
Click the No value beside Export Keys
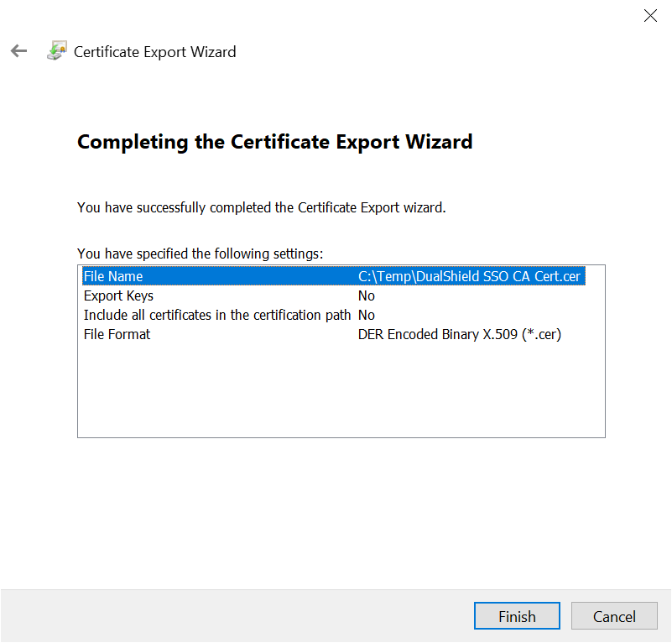coord(367,295)
